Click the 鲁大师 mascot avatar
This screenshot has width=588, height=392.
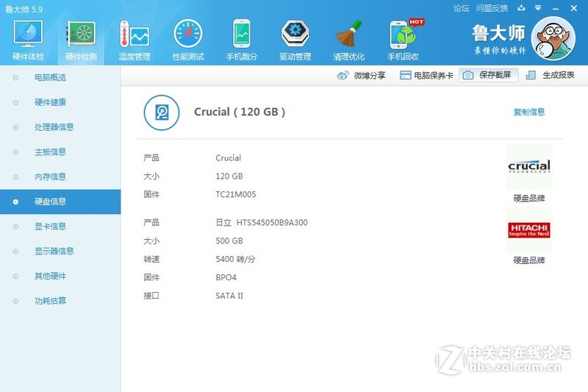coord(553,39)
